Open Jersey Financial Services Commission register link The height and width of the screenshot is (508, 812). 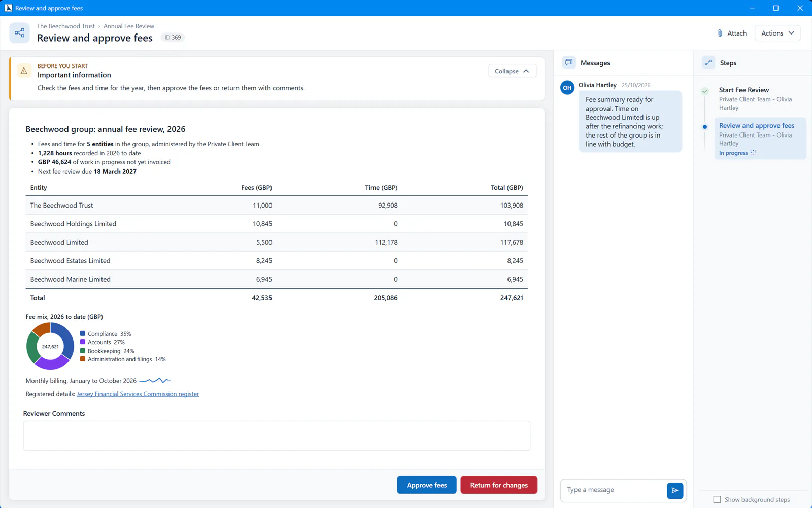click(x=138, y=394)
